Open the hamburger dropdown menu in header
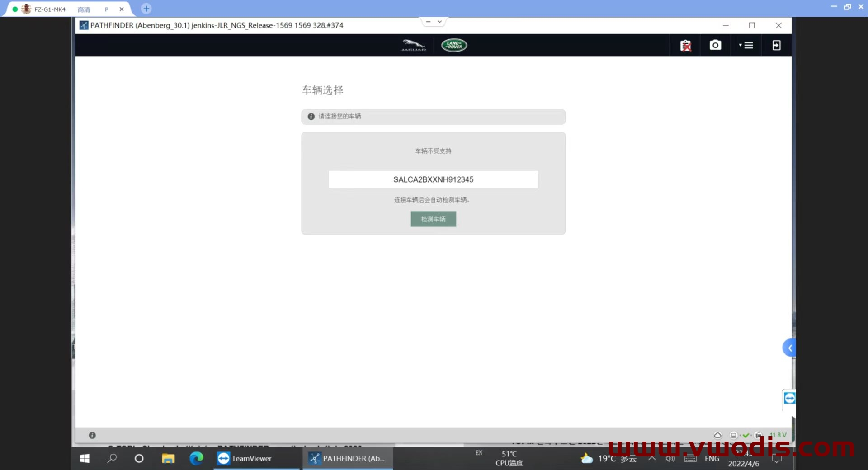The height and width of the screenshot is (470, 868). (746, 45)
